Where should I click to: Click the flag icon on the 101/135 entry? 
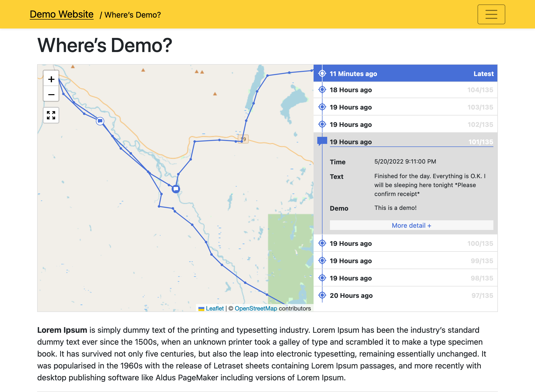(322, 141)
